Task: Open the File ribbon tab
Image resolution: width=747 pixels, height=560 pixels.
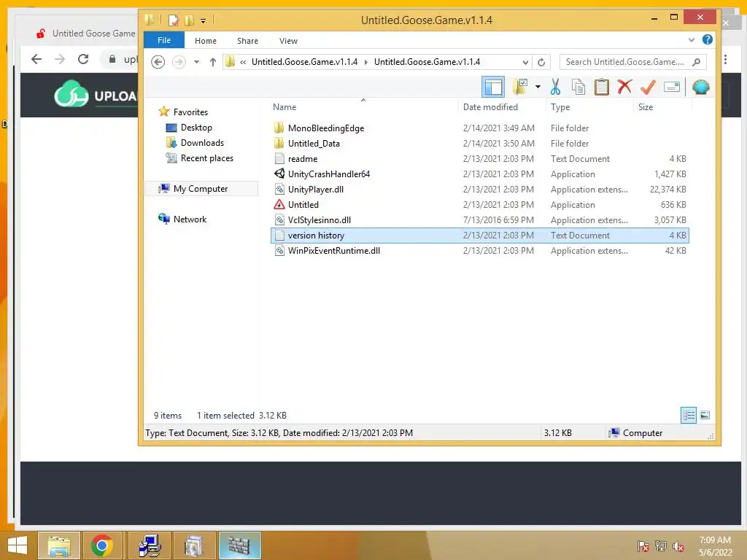Action: click(164, 40)
